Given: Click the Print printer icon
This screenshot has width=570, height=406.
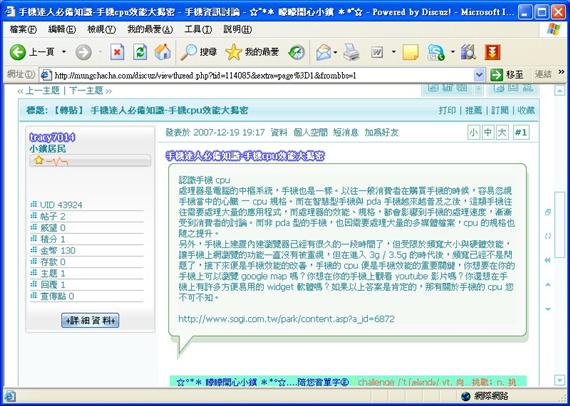Looking at the screenshot, I should 352,53.
